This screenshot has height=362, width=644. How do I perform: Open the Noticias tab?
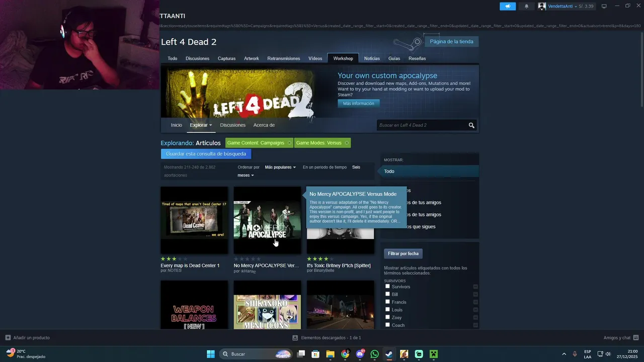coord(372,58)
